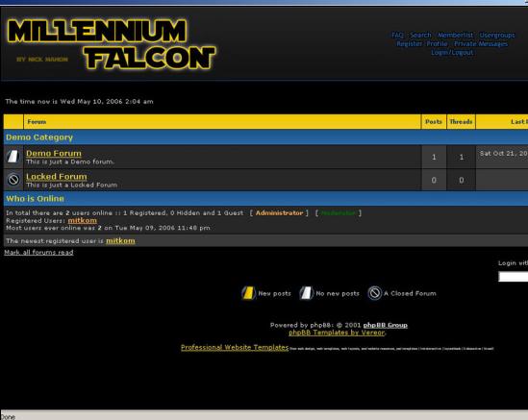This screenshot has width=528, height=420.
Task: Click the A Closed Forum legend icon
Action: [x=374, y=293]
